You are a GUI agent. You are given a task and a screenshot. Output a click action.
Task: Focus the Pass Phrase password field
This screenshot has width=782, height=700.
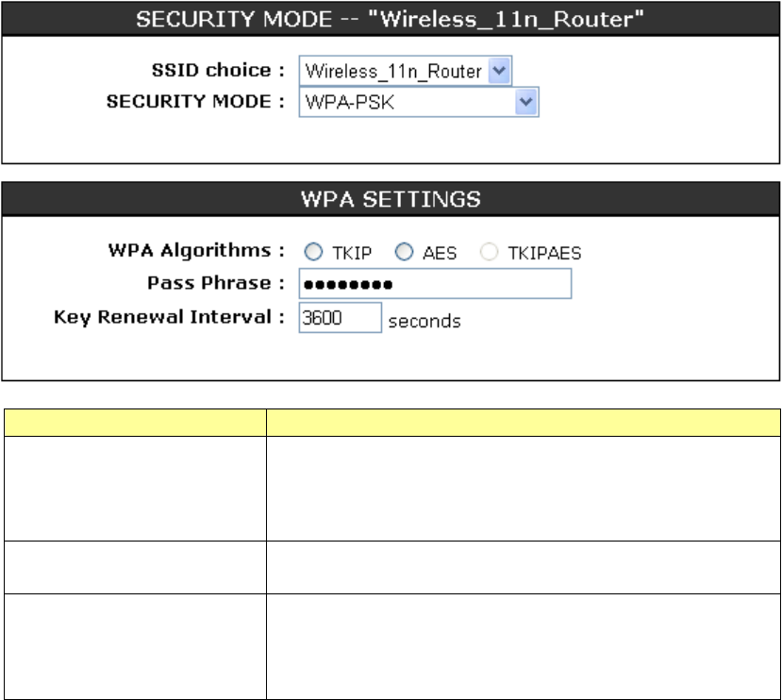435,284
